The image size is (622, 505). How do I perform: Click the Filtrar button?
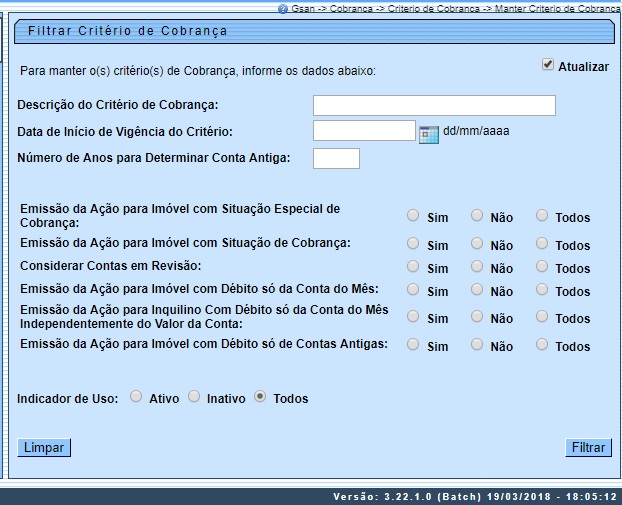click(x=587, y=448)
